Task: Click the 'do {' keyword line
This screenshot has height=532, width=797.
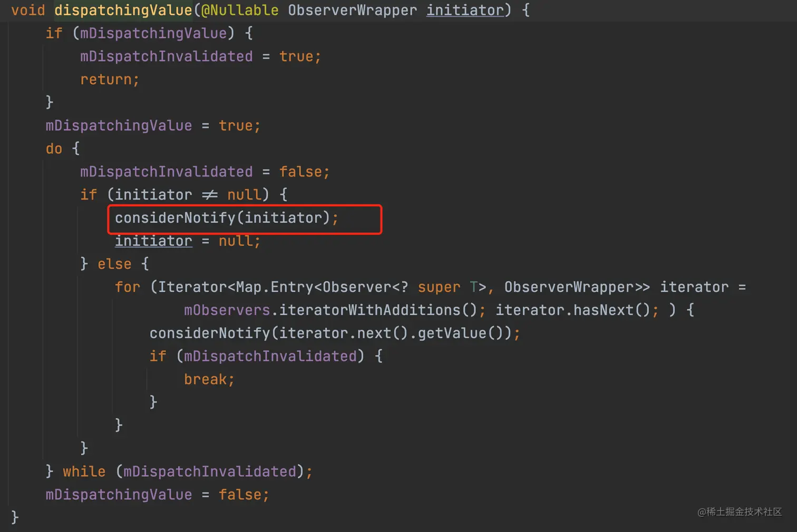Action: 63,149
